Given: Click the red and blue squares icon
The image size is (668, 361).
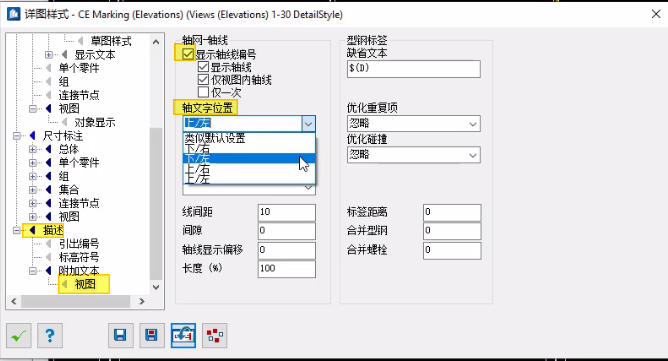Looking at the screenshot, I should [215, 335].
